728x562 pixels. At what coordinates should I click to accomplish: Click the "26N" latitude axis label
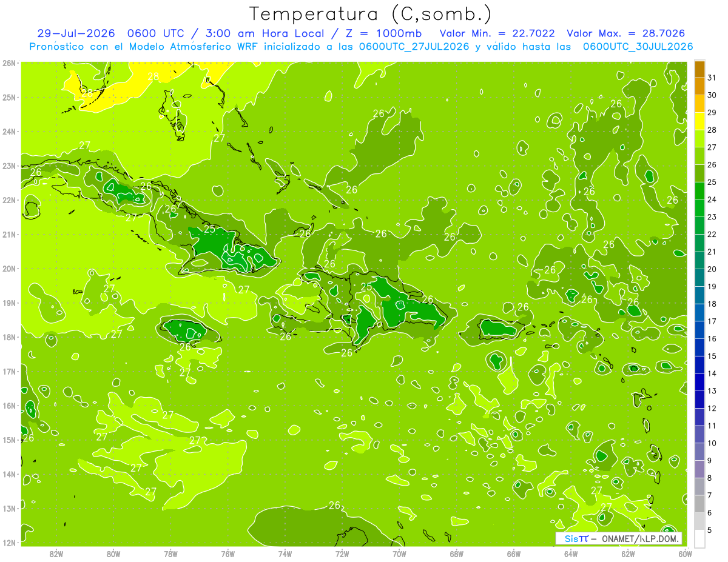[x=9, y=63]
